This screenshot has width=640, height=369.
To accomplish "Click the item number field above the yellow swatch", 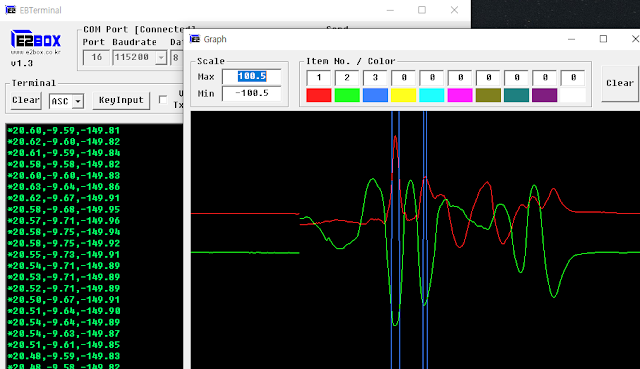I will 403,78.
